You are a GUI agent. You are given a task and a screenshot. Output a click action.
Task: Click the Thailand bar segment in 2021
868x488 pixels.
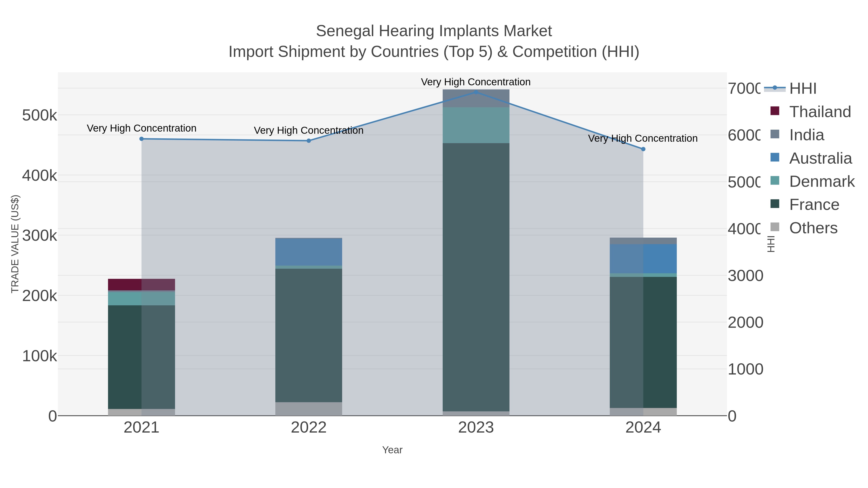click(x=142, y=285)
